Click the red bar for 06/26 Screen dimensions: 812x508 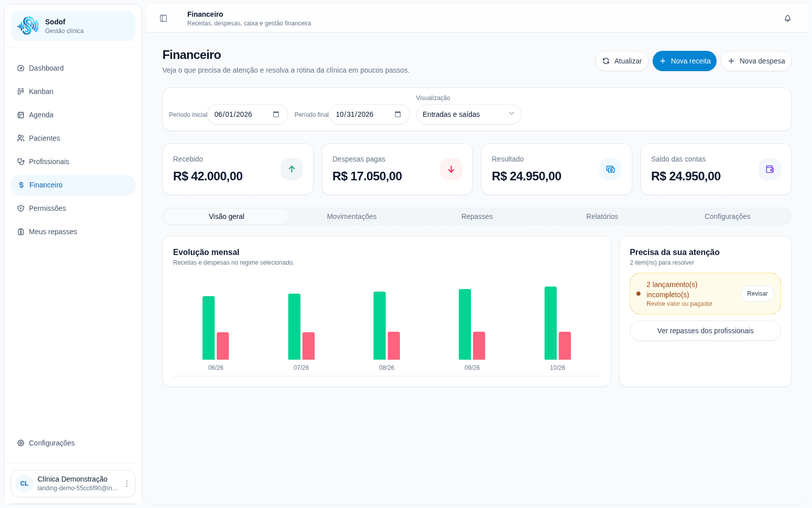[x=223, y=346]
